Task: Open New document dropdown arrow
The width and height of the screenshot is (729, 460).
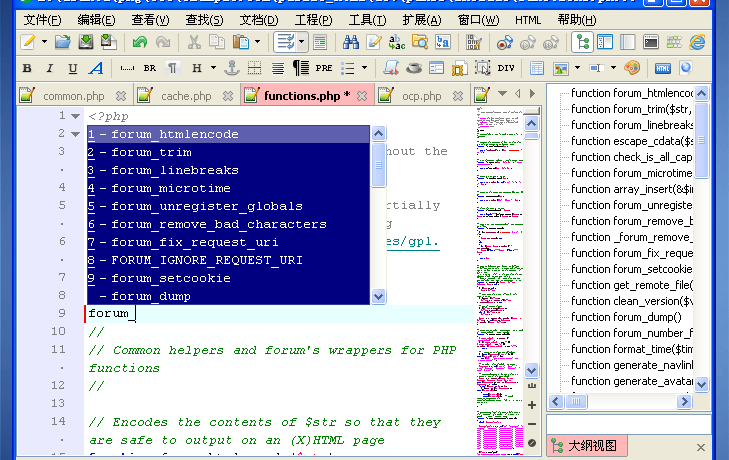Action: (x=44, y=42)
